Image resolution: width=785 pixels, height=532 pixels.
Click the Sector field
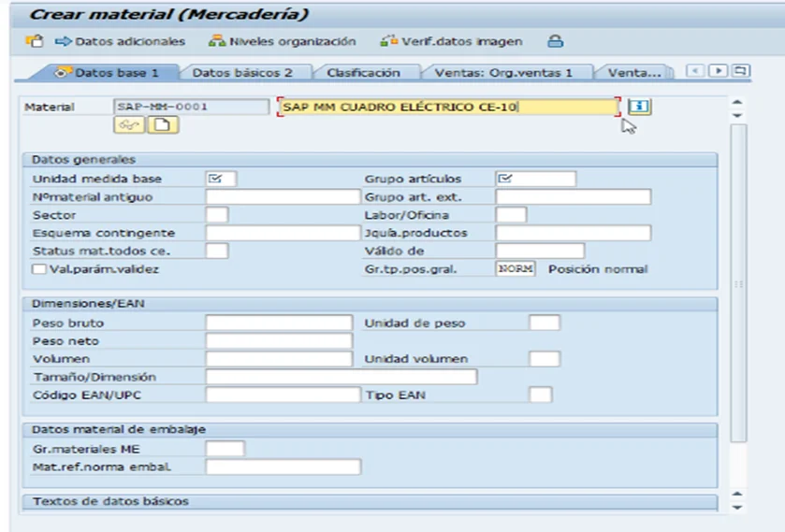217,215
